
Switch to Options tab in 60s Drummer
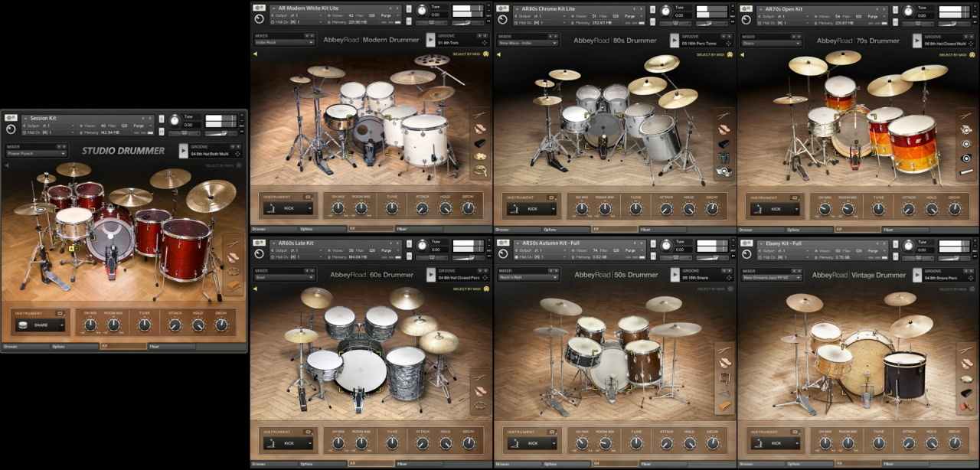pyautogui.click(x=322, y=463)
